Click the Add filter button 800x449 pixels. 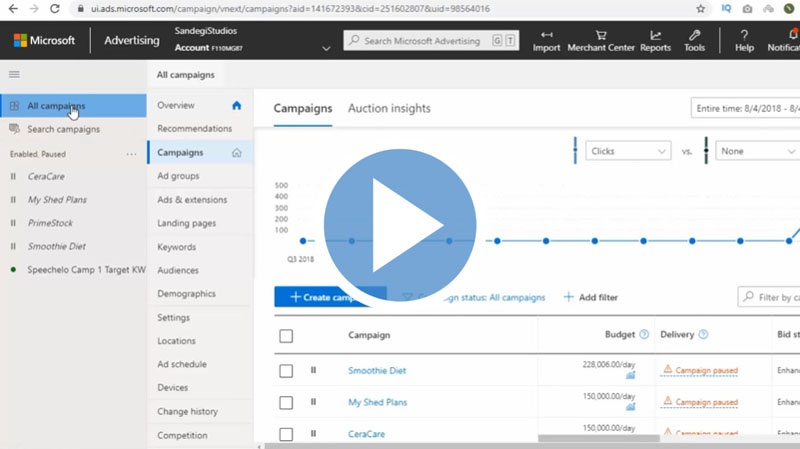(x=591, y=297)
